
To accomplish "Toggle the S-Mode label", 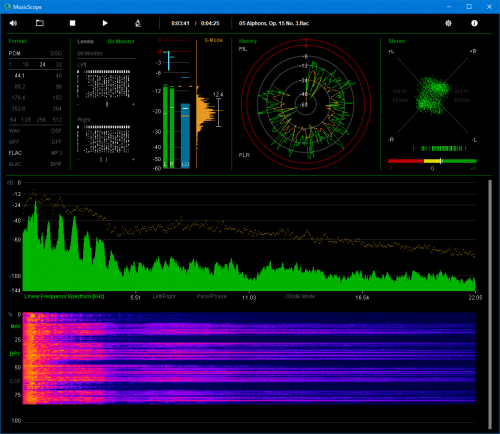I will tap(213, 40).
